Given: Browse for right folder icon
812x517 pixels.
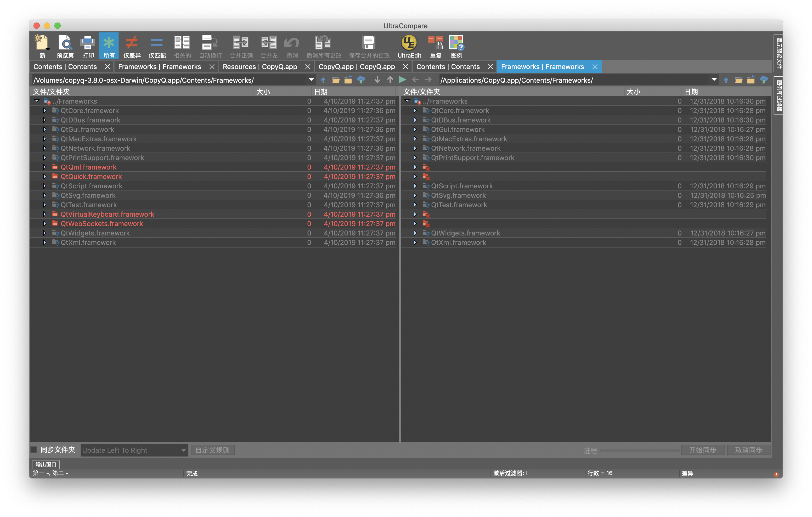Looking at the screenshot, I should pyautogui.click(x=738, y=80).
